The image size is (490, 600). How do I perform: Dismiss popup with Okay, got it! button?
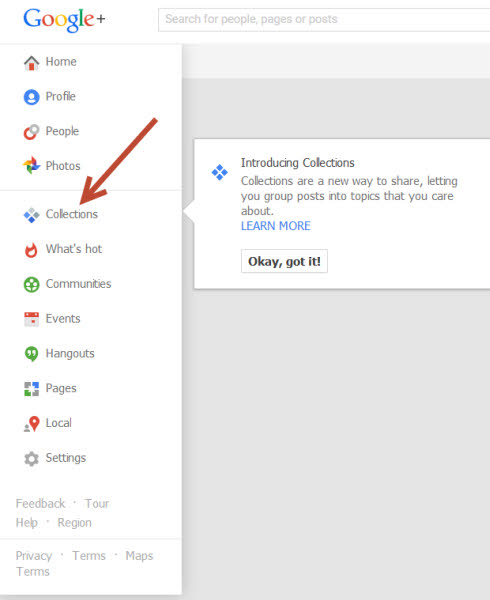pyautogui.click(x=284, y=261)
